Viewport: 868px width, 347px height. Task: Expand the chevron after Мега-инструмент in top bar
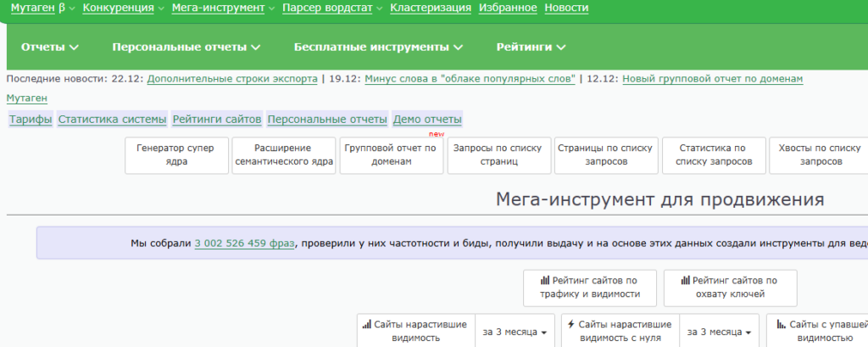272,8
